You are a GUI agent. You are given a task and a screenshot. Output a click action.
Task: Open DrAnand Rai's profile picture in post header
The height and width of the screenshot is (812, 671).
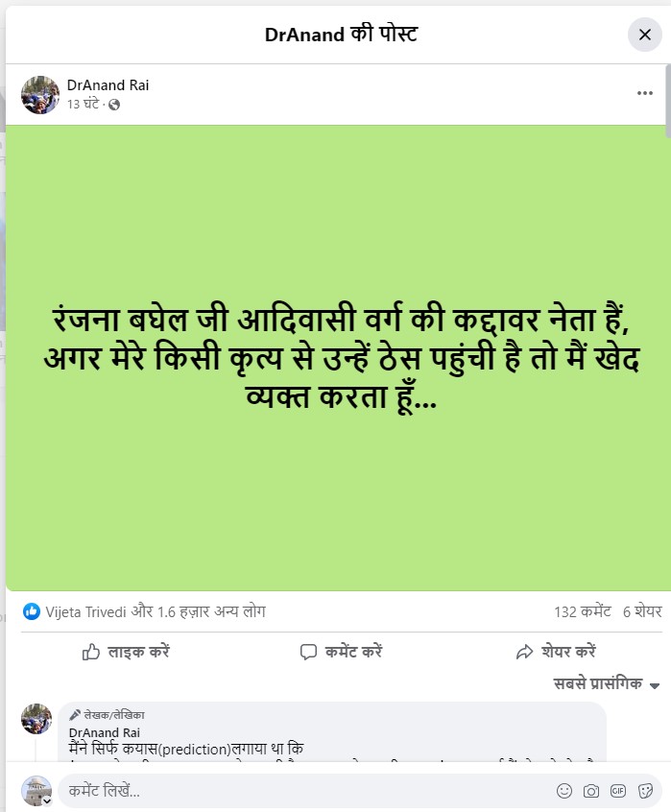(x=40, y=95)
